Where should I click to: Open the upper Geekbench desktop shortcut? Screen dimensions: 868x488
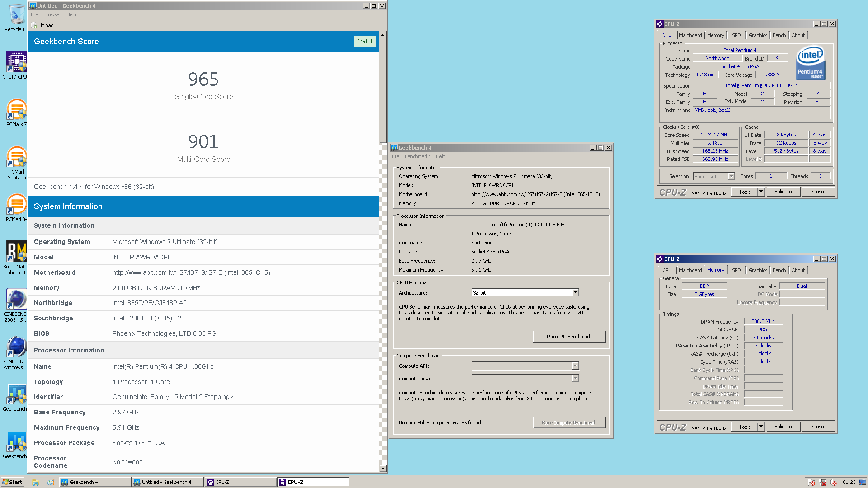click(16, 398)
